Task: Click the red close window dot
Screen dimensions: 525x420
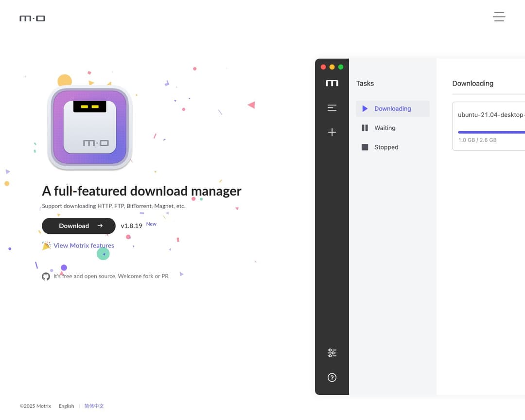Action: [323, 67]
